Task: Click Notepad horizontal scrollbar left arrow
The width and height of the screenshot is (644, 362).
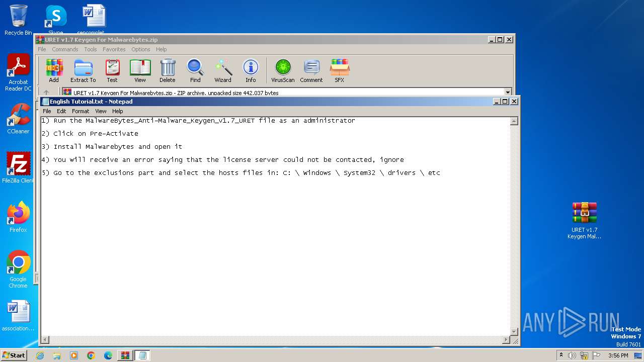Action: click(x=45, y=340)
